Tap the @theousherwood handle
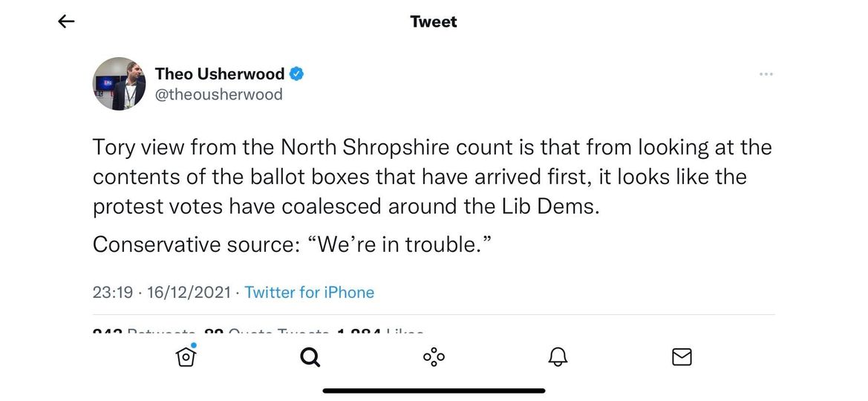This screenshot has height=401, width=868. [x=218, y=94]
